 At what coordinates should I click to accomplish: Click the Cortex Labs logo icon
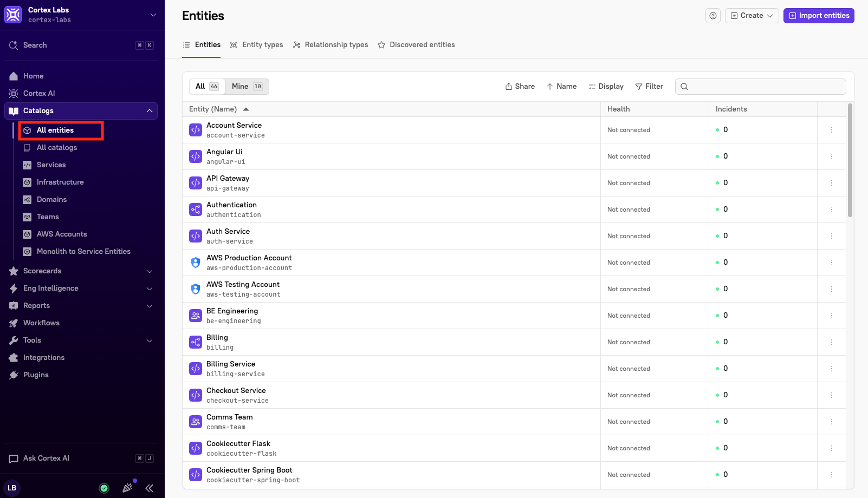point(13,15)
